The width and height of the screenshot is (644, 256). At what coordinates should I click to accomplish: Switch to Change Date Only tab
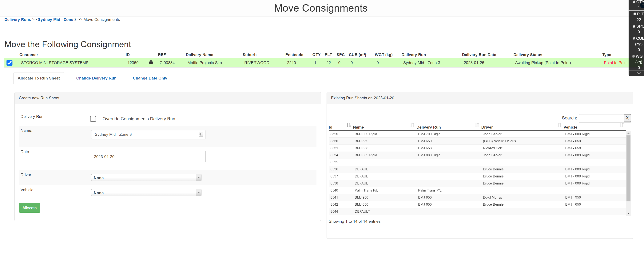[x=150, y=78]
